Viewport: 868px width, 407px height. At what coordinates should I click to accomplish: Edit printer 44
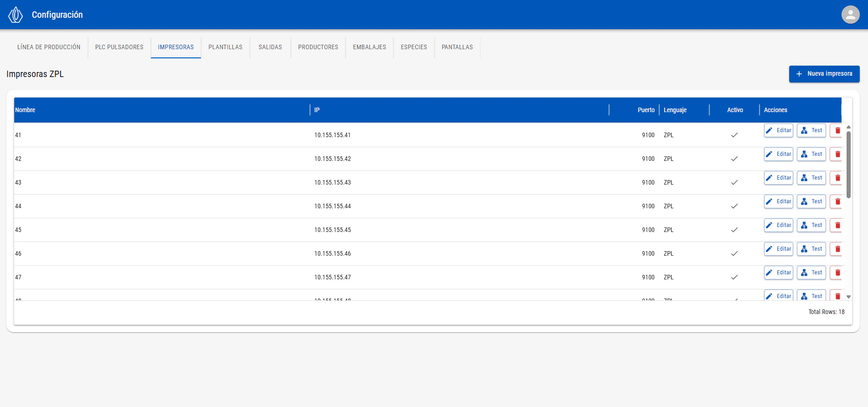tap(779, 201)
